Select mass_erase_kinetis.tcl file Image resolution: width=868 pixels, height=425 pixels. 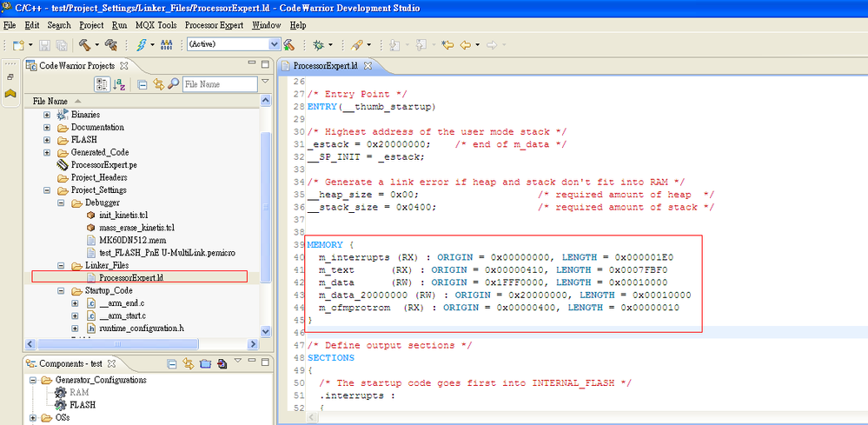[136, 228]
